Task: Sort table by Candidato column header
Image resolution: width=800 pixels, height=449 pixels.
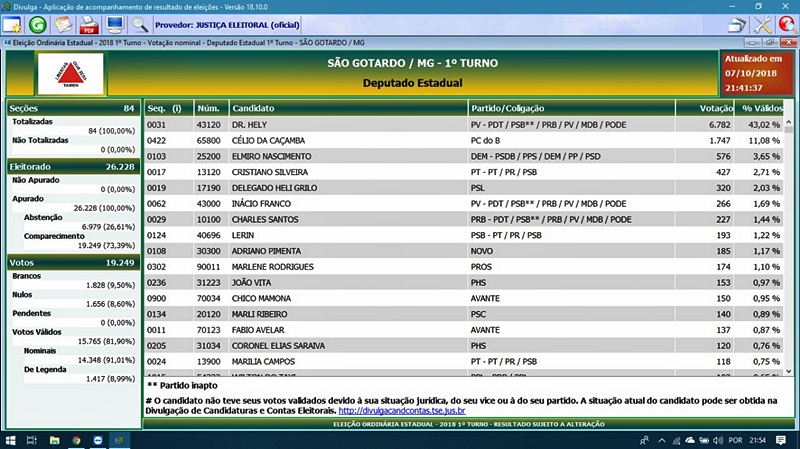Action: pyautogui.click(x=347, y=107)
